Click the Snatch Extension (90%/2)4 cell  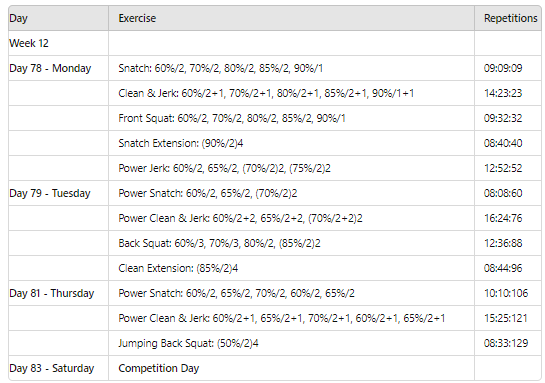(291, 143)
